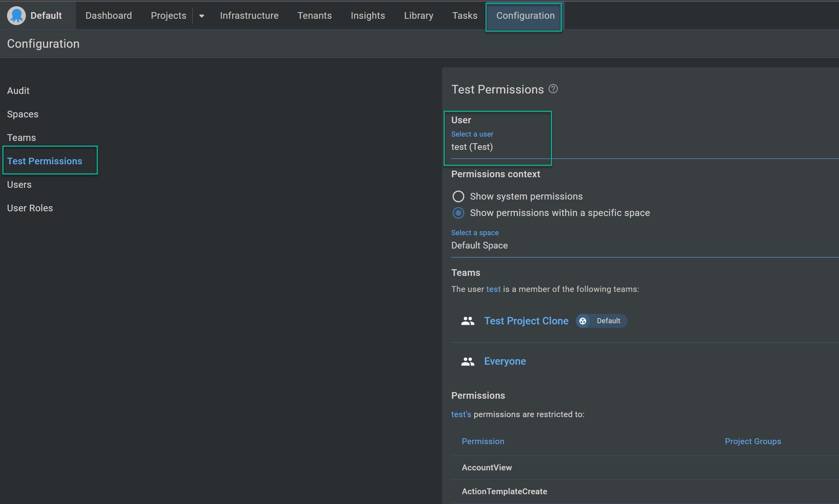Screen dimensions: 839x504
Task: Click team icon beside Test Project Clone
Action: pyautogui.click(x=467, y=321)
